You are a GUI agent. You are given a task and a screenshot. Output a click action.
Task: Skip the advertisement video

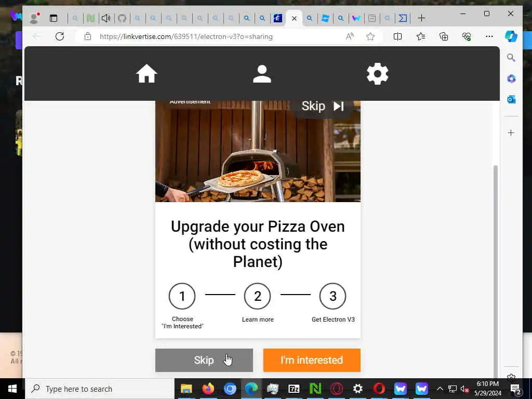click(323, 106)
